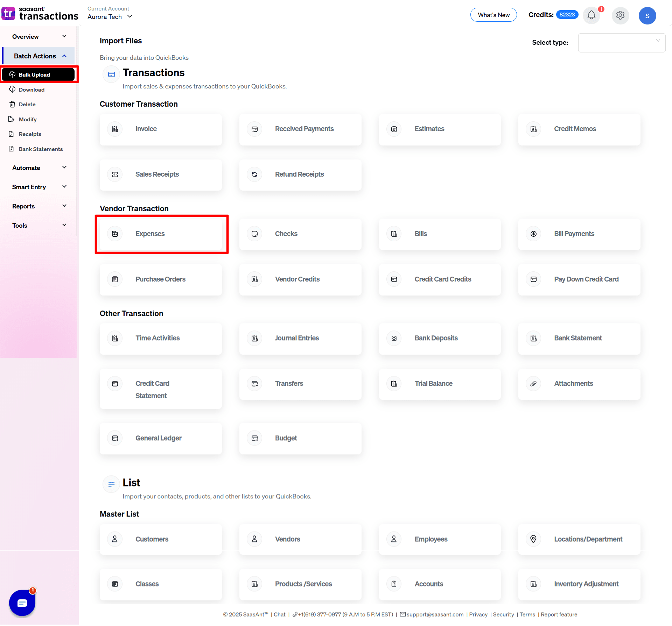Open the chat support bubble

click(x=22, y=603)
